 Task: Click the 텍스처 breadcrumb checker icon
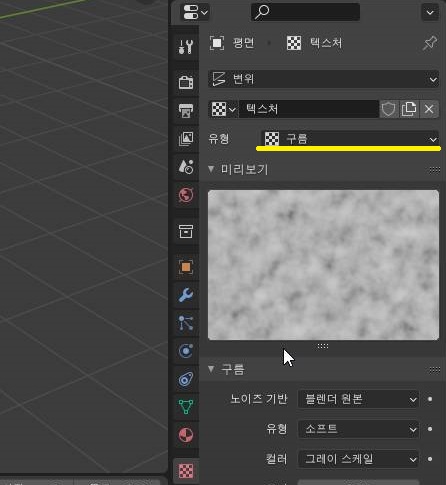click(294, 43)
